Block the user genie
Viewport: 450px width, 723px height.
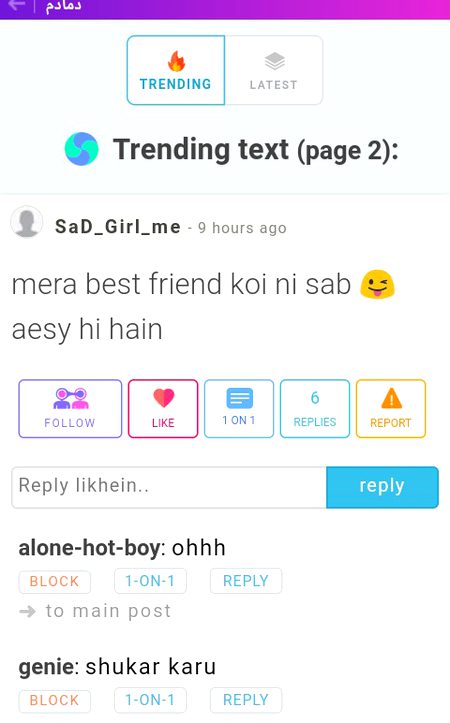click(x=54, y=700)
